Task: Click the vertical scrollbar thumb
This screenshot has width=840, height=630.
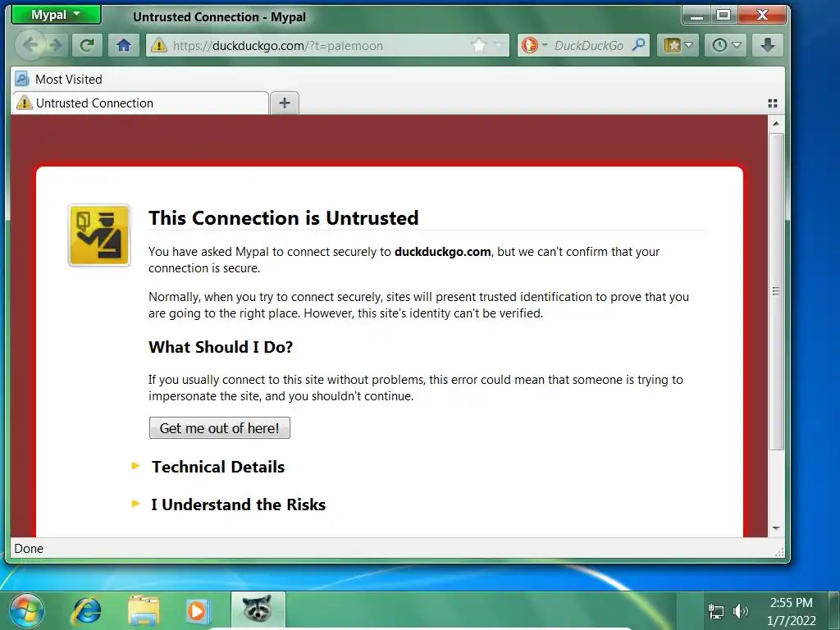Action: click(776, 292)
